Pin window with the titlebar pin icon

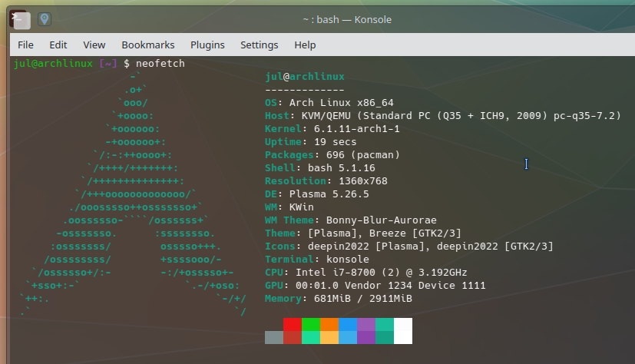pos(45,19)
